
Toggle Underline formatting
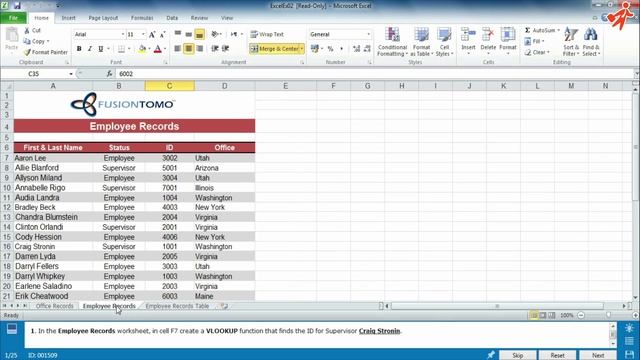[100, 49]
